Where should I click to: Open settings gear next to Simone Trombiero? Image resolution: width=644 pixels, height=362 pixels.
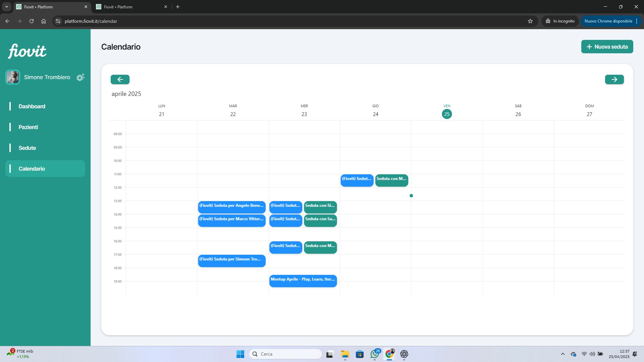pos(80,77)
